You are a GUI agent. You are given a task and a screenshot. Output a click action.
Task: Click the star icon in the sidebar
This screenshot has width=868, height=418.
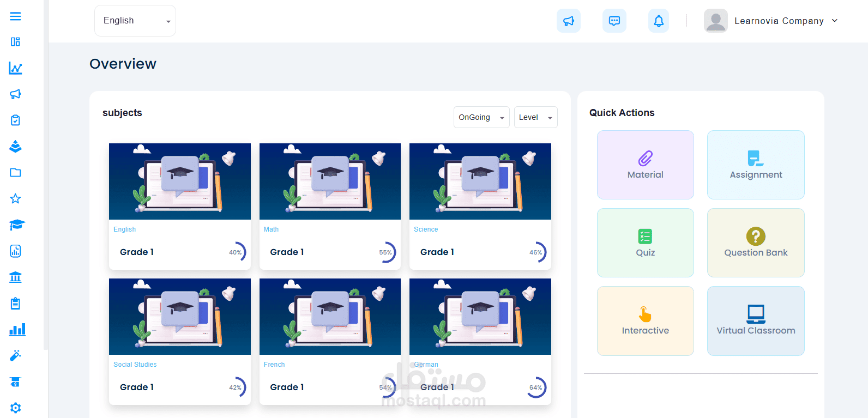point(15,199)
